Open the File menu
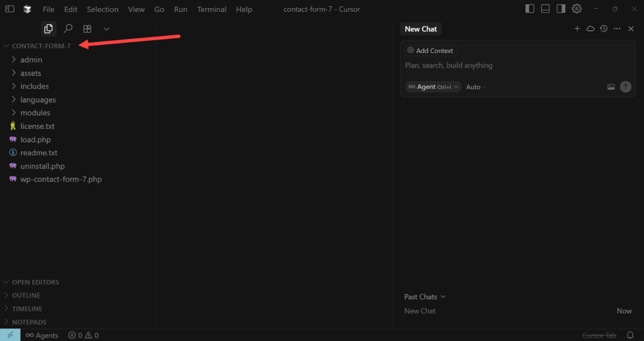The height and width of the screenshot is (341, 644). pyautogui.click(x=48, y=9)
